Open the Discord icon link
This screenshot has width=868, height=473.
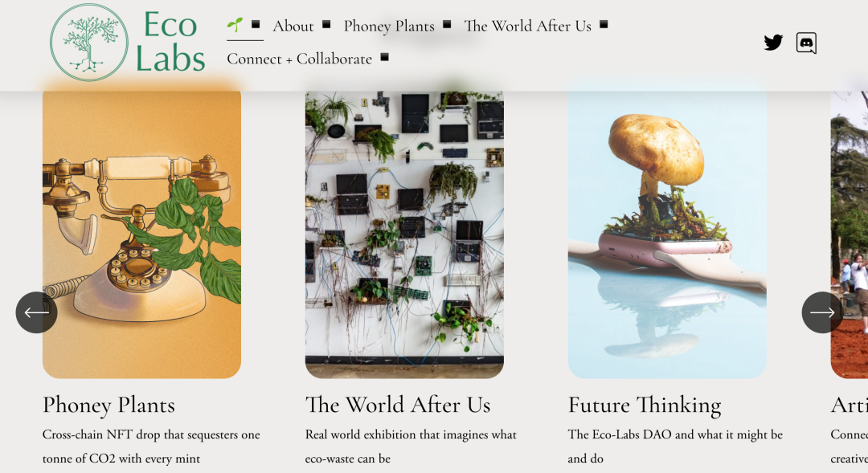point(806,43)
